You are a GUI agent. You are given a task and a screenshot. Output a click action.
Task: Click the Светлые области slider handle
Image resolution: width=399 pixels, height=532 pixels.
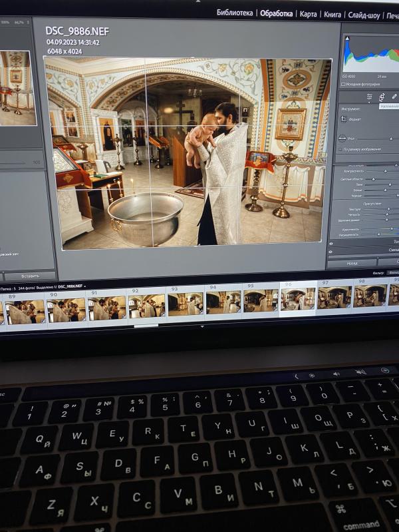(374, 179)
